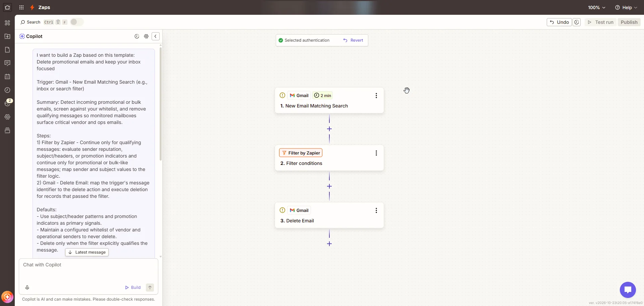Jump to Latest message
Screen dimensions: 644x306
(87, 252)
